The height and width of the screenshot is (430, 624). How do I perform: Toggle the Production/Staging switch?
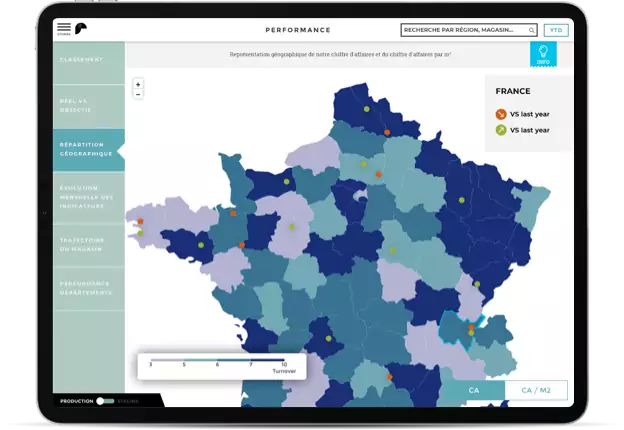point(103,401)
